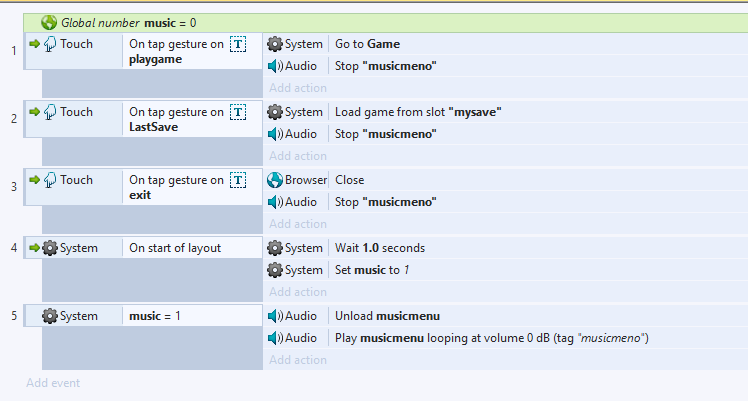Click Audio speaker icon of Play musicmenu
The width and height of the screenshot is (748, 401).
[275, 338]
